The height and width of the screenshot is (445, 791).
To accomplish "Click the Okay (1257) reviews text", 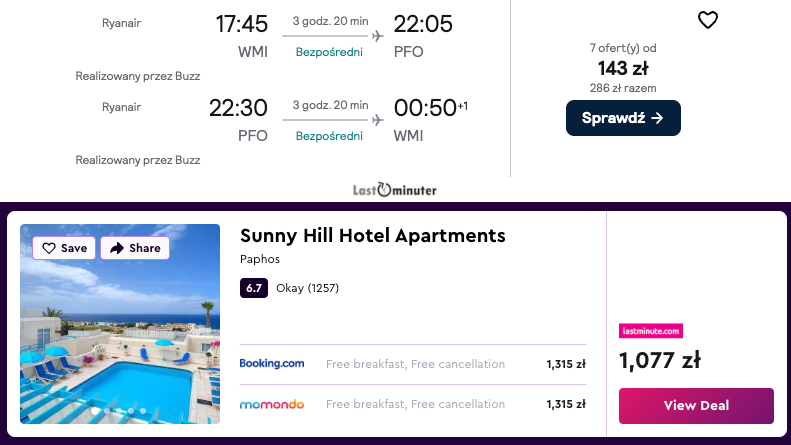I will tap(307, 288).
